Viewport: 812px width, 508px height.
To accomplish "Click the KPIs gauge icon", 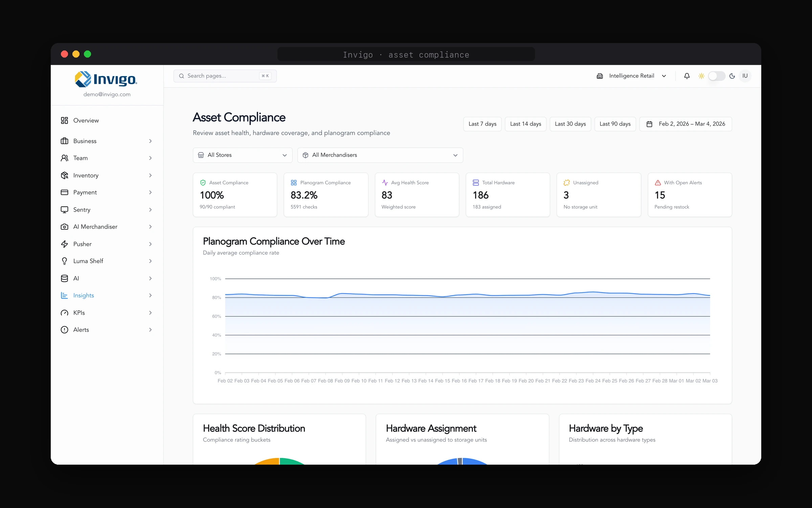I will click(64, 313).
